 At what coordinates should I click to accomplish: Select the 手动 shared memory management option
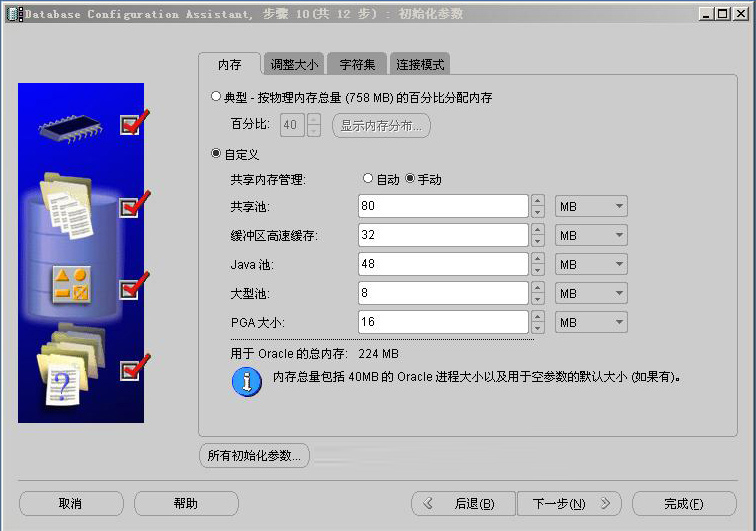[410, 179]
